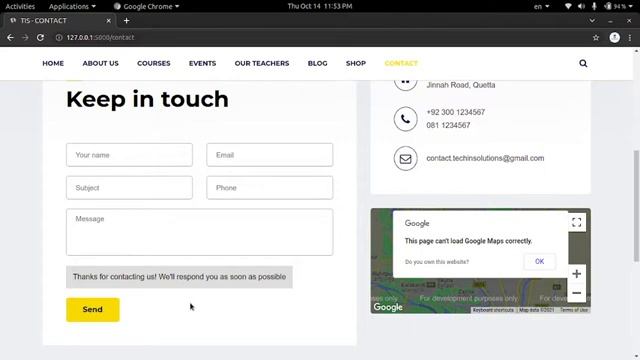Viewport: 640px width, 360px height.
Task: Click the phone icon circle
Action: point(405,119)
